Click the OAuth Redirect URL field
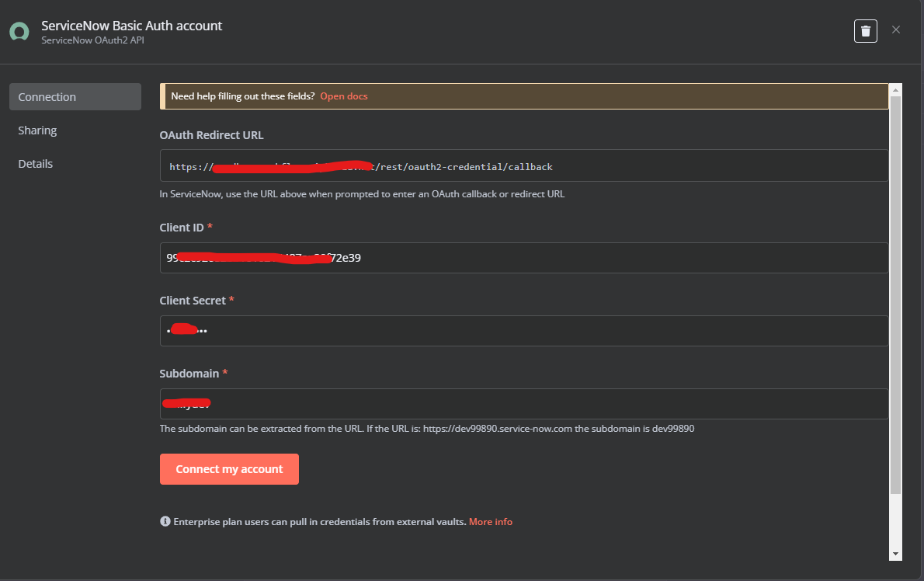This screenshot has height=581, width=924. [524, 165]
